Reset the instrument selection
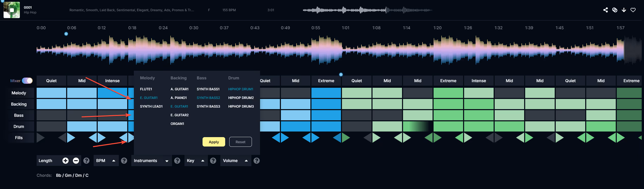Screen dimensions: 644x189 pos(240,142)
